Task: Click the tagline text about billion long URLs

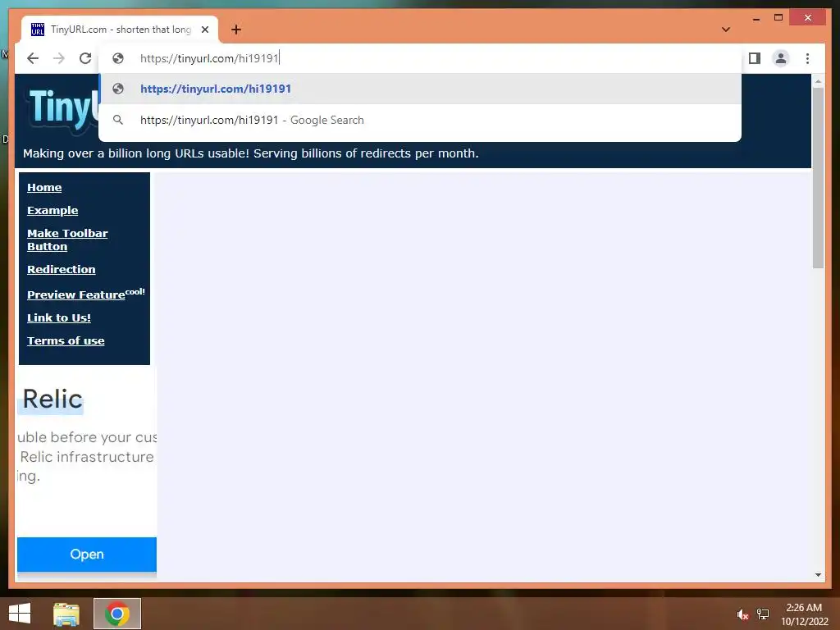Action: click(251, 153)
